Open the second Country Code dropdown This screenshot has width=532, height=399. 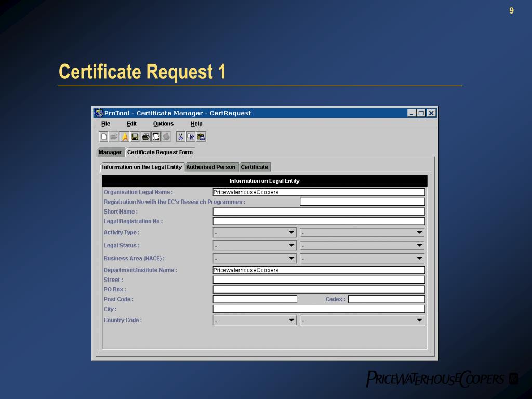coord(362,320)
